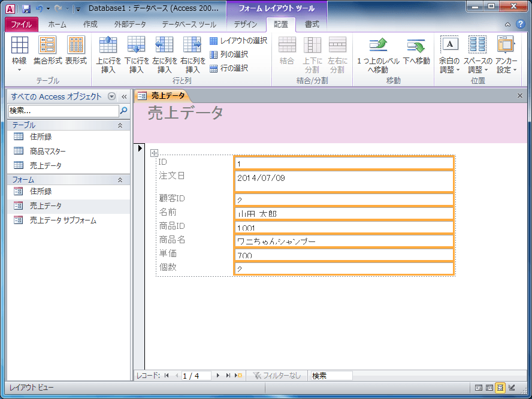Screen dimensions: 532x399
Task: Open 余白の調整 control margins dropdown
Action: coord(449,55)
